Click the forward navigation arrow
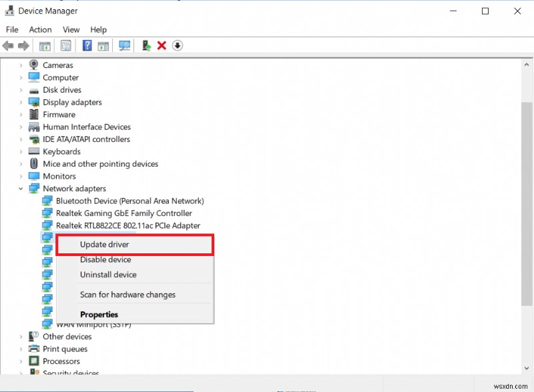The width and height of the screenshot is (534, 392). (x=25, y=45)
